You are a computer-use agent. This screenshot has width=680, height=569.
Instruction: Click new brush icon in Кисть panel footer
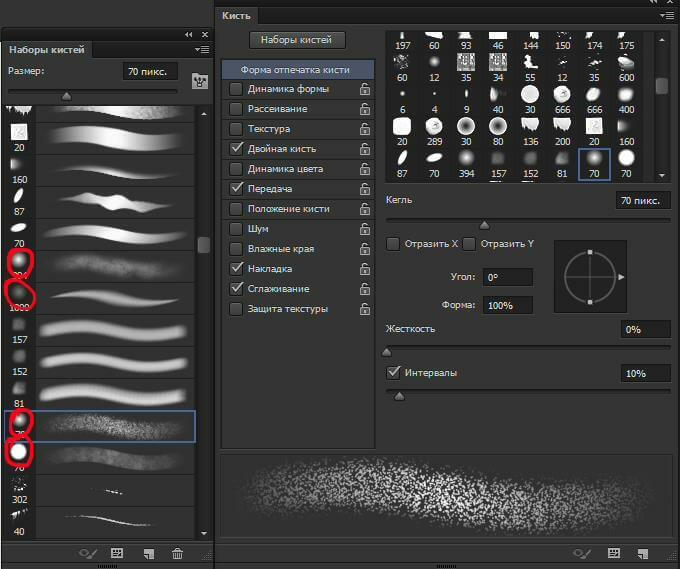click(x=645, y=552)
